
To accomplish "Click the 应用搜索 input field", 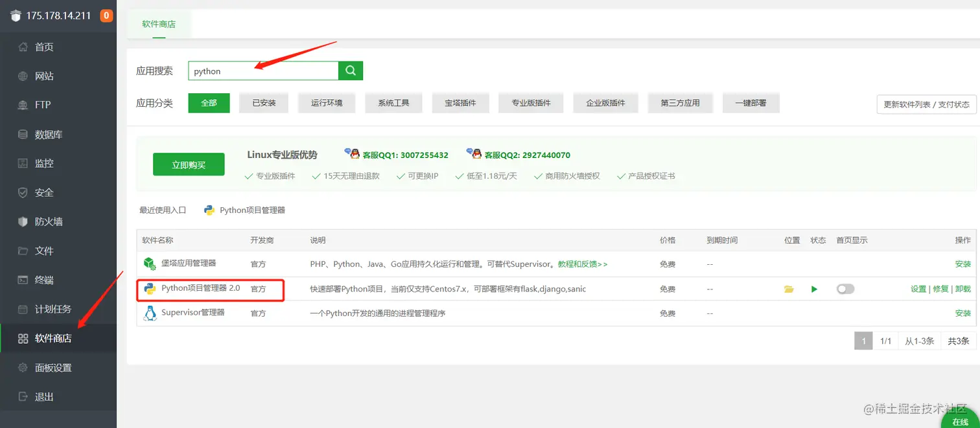I will (264, 71).
